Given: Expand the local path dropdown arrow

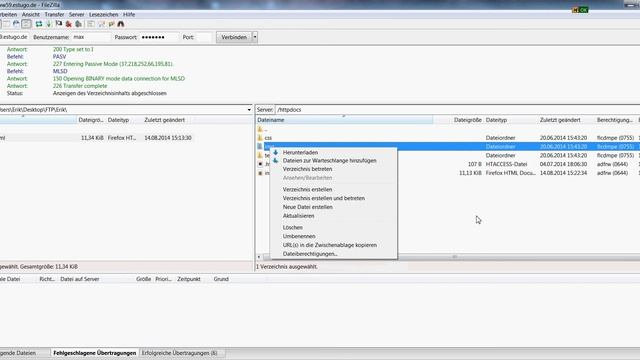Looking at the screenshot, I should click(x=249, y=110).
